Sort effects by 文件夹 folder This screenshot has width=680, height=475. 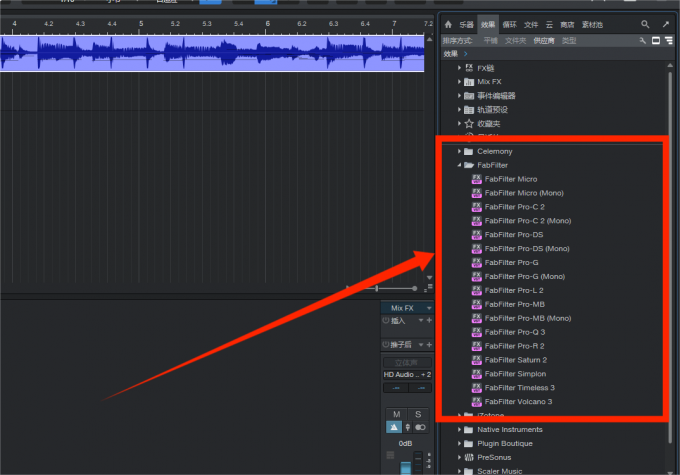(x=516, y=41)
